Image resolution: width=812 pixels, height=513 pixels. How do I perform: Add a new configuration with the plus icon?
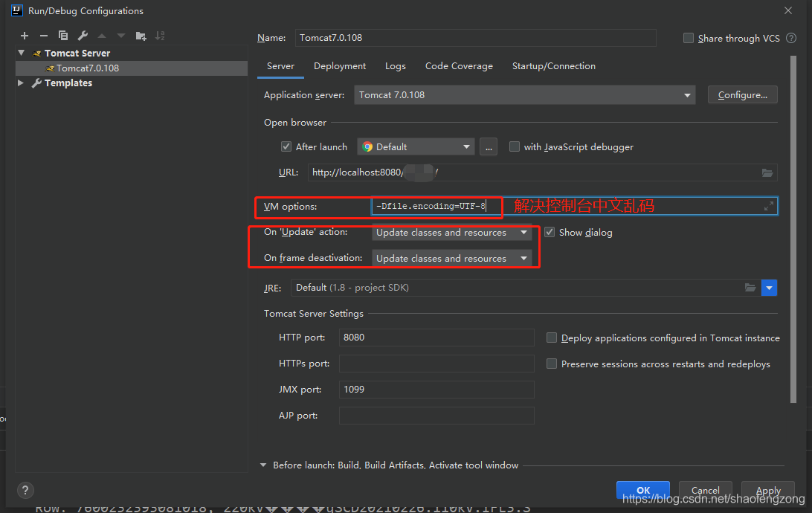25,36
